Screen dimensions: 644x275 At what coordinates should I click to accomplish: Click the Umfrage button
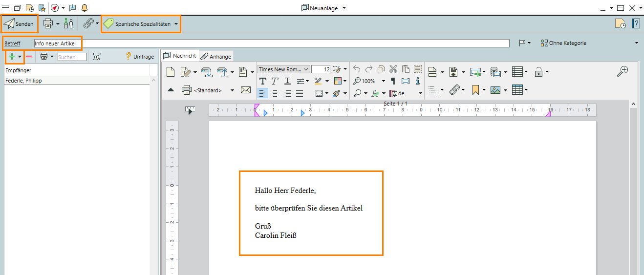pos(140,57)
